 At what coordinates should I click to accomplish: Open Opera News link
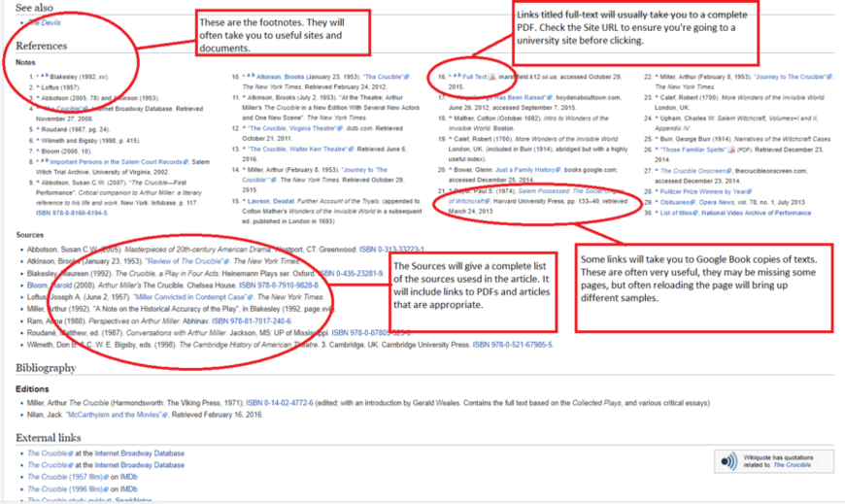[716, 202]
